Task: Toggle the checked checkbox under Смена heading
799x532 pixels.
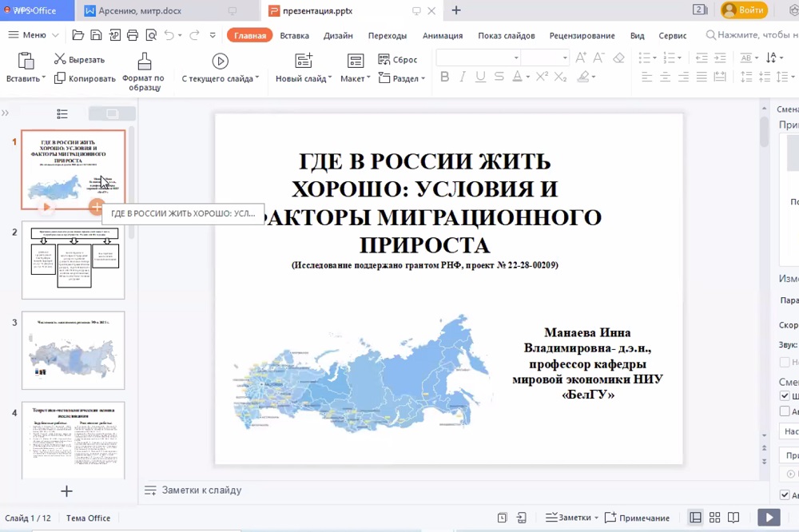Action: tap(785, 396)
